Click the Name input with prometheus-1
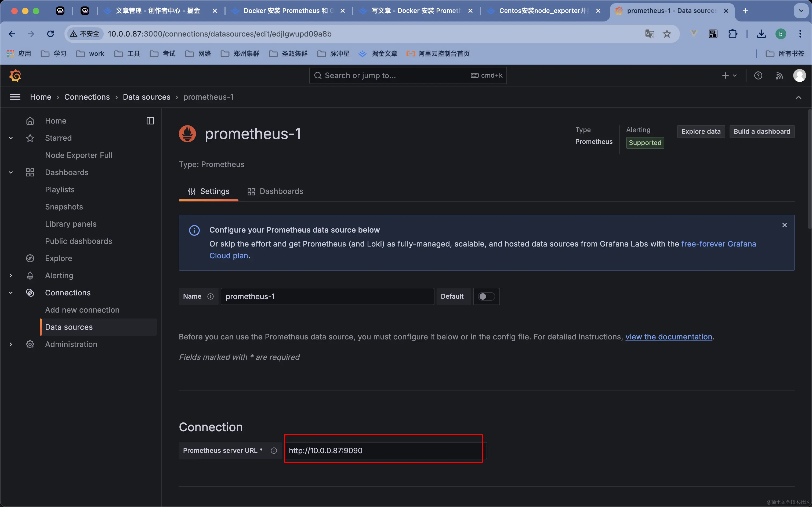This screenshot has height=507, width=812. 327,296
